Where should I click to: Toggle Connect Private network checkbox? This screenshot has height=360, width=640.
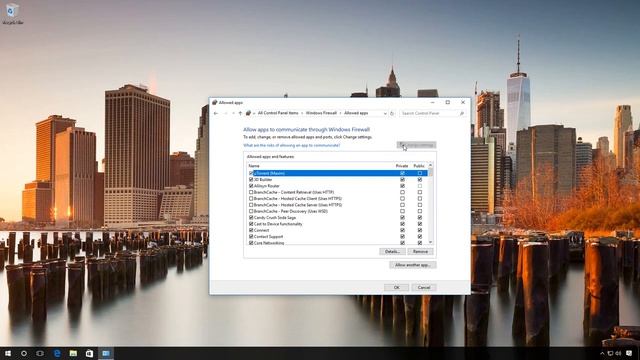pos(402,230)
